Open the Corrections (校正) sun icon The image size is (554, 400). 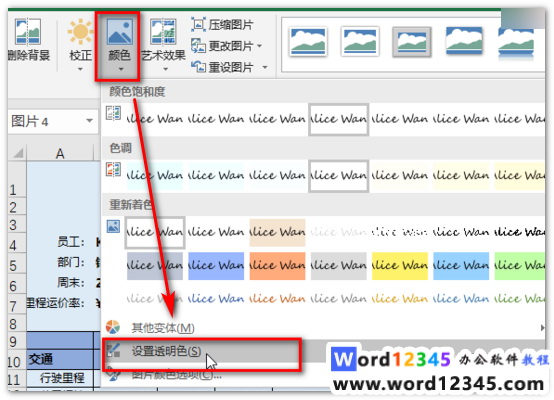(81, 31)
